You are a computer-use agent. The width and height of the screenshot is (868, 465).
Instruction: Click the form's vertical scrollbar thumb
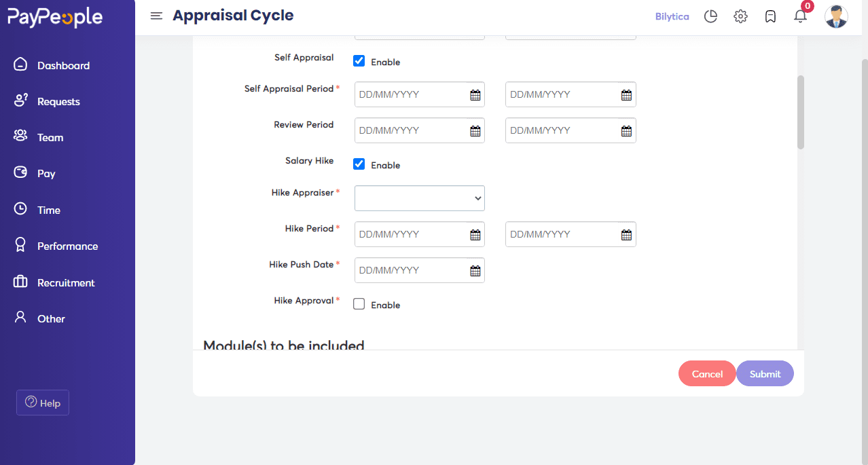(801, 112)
